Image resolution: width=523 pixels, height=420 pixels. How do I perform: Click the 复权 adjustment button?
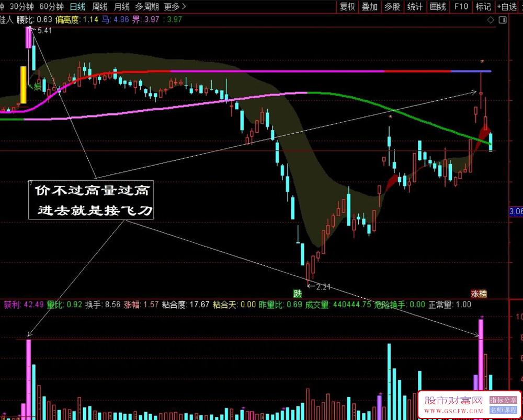pos(347,7)
